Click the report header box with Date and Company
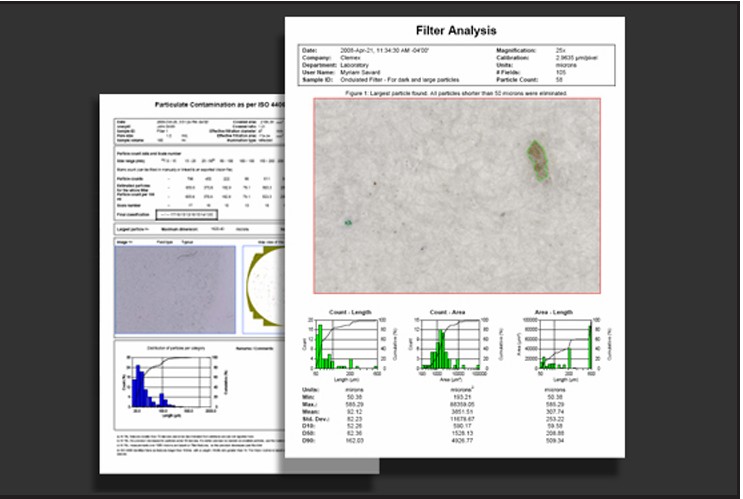The image size is (743, 499). (456, 65)
